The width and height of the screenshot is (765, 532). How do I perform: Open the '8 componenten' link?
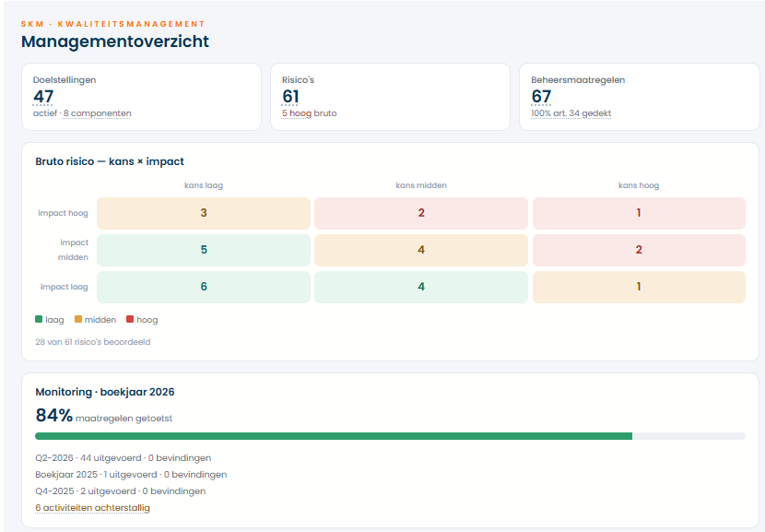click(97, 113)
